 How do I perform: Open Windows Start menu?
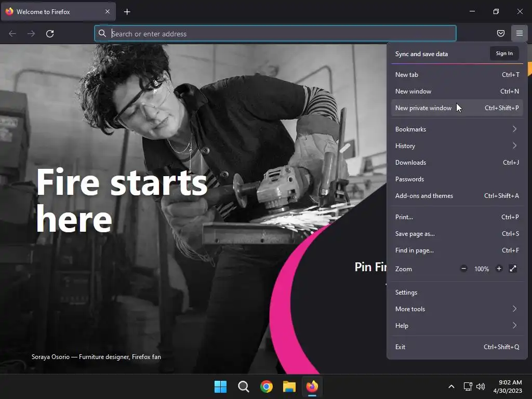pyautogui.click(x=220, y=387)
